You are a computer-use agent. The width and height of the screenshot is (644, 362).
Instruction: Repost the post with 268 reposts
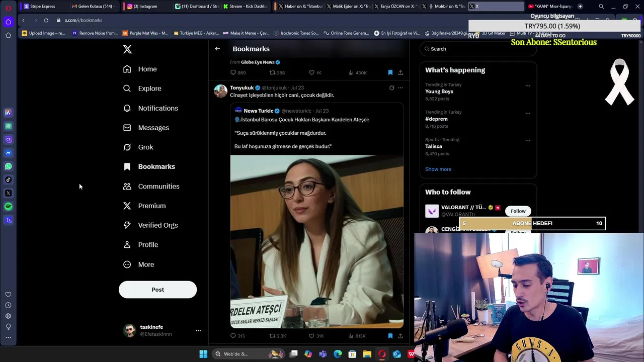(277, 72)
